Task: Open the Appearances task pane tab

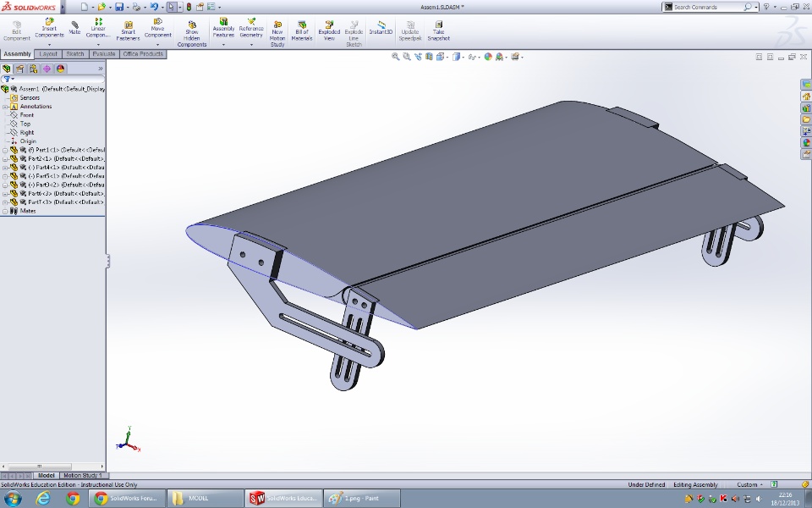Action: tap(806, 142)
